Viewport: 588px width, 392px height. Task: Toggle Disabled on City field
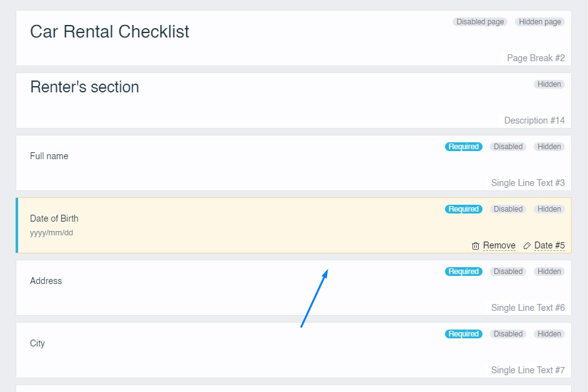click(x=508, y=334)
